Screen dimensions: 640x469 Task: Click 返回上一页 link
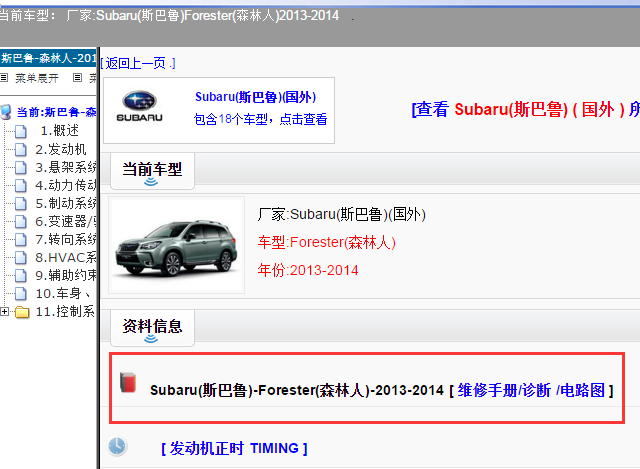pyautogui.click(x=138, y=63)
